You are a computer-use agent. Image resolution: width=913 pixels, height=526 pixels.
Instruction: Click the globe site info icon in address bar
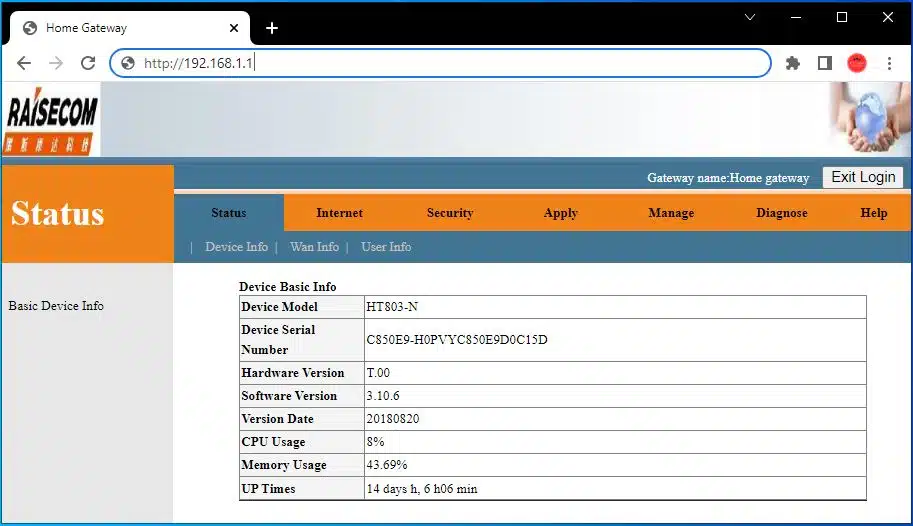coord(128,63)
